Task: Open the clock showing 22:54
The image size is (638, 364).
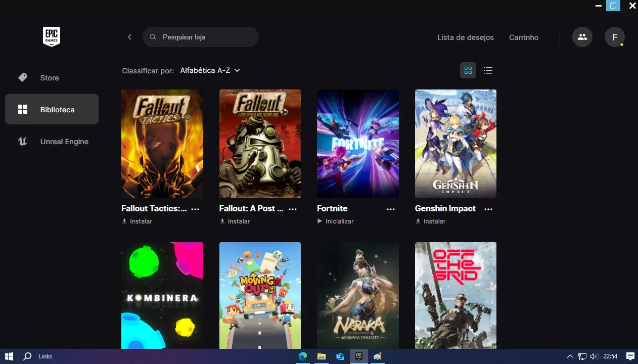Action: tap(610, 356)
